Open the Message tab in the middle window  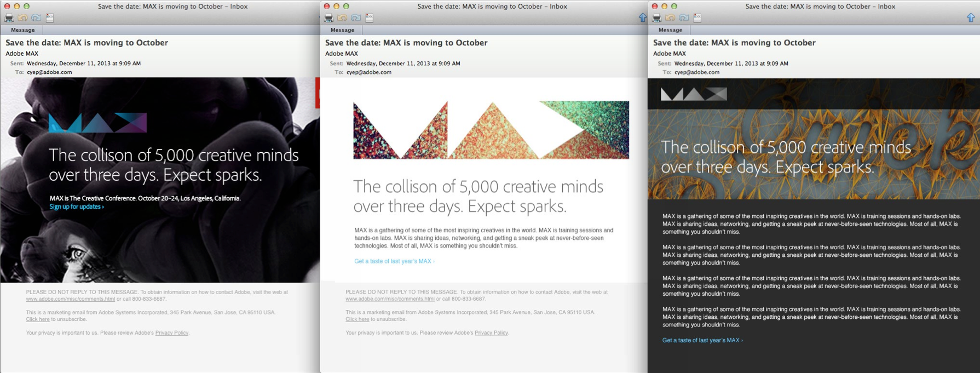pos(342,30)
